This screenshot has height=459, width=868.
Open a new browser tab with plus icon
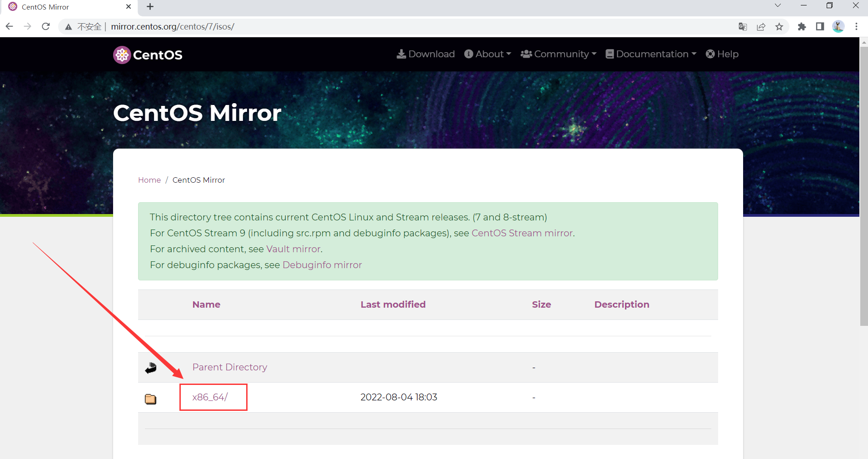[150, 7]
